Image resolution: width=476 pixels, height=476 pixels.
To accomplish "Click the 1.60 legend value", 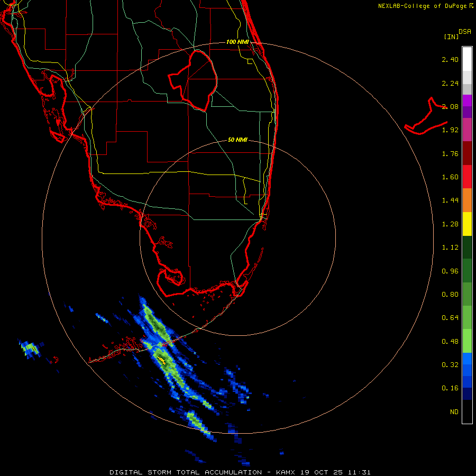I will [450, 177].
